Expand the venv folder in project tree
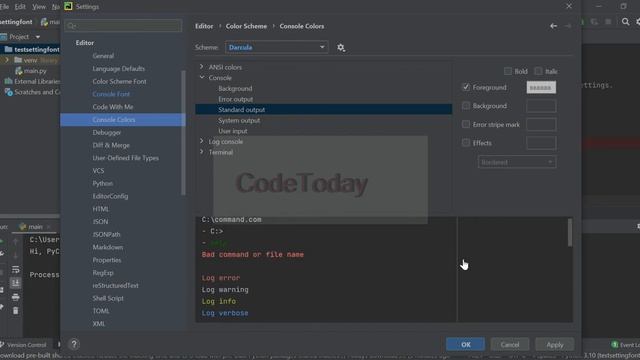This screenshot has height=360, width=640. tap(7, 60)
